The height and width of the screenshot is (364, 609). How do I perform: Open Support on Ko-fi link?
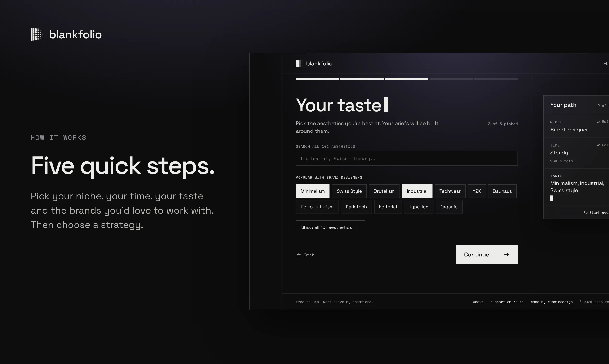click(507, 302)
